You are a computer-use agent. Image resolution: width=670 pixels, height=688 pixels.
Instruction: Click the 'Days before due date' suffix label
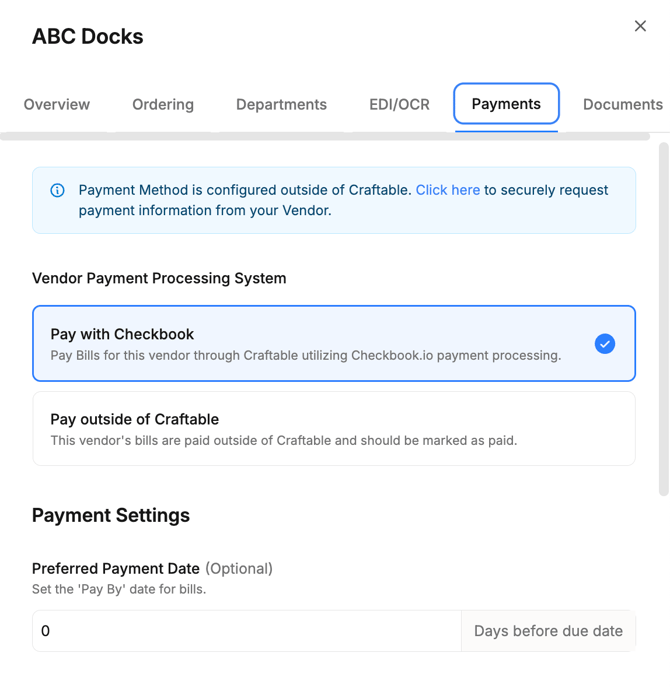pos(548,631)
